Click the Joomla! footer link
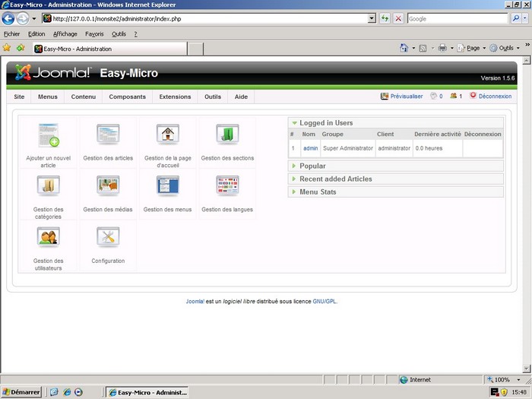Screen dimensions: 532x399 195,301
